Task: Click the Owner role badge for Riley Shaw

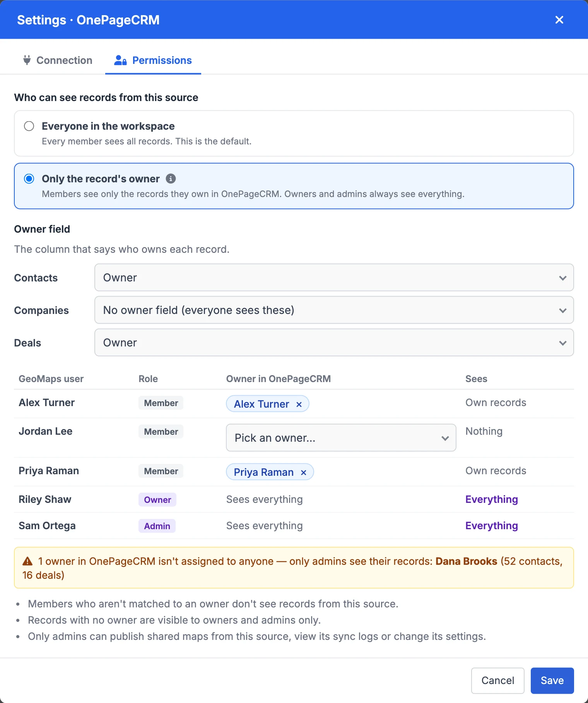Action: tap(157, 500)
